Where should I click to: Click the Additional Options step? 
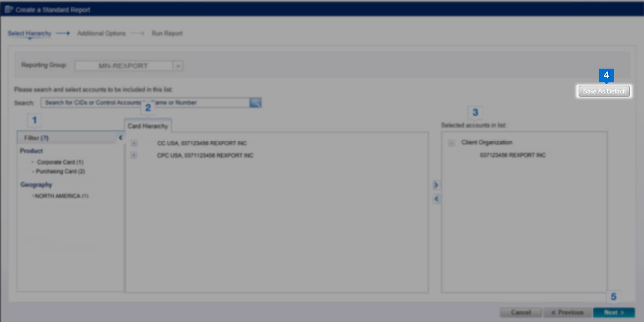point(101,33)
